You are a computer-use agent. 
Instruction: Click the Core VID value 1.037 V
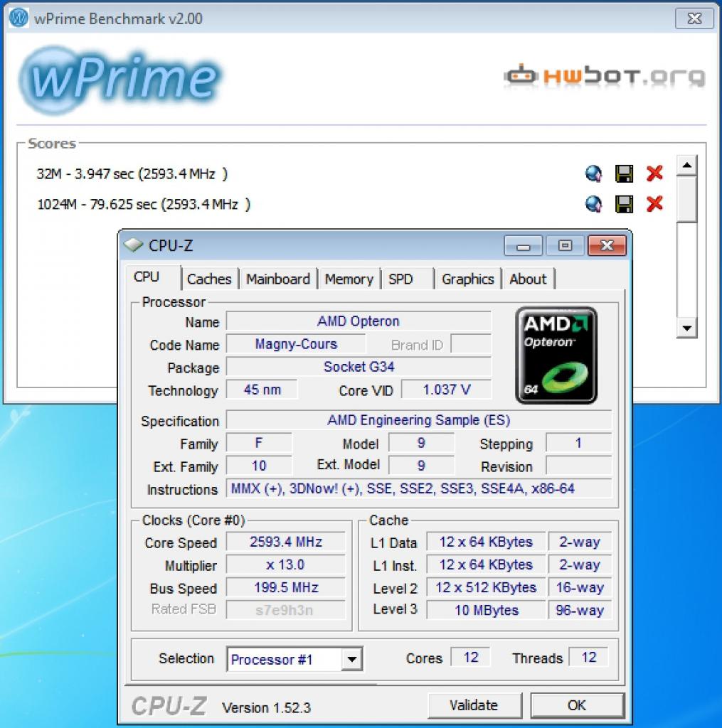click(447, 390)
